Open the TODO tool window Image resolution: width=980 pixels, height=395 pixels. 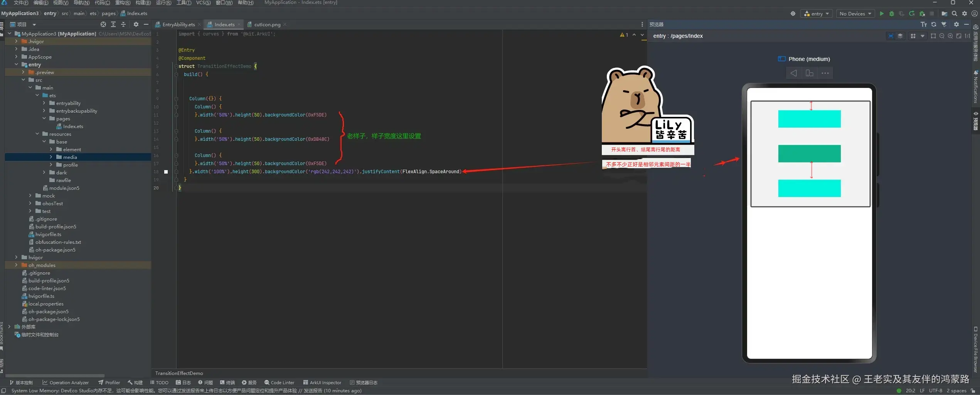159,383
